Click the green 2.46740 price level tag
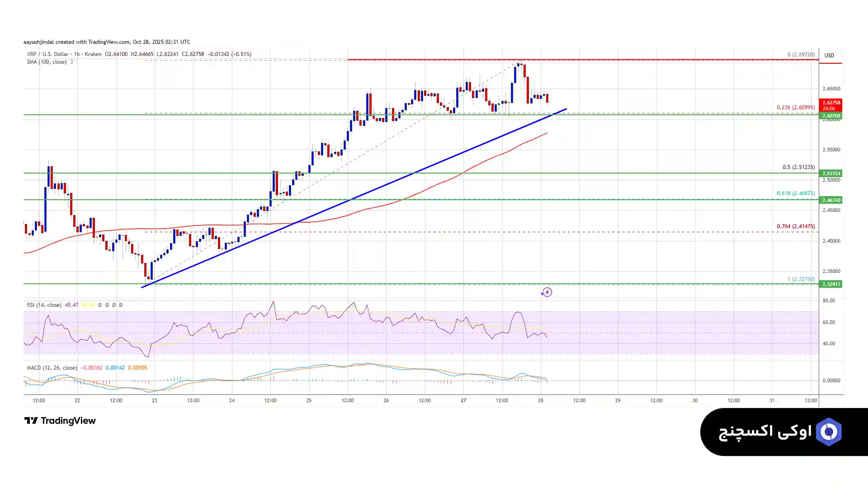The width and height of the screenshot is (868, 488). pos(831,200)
